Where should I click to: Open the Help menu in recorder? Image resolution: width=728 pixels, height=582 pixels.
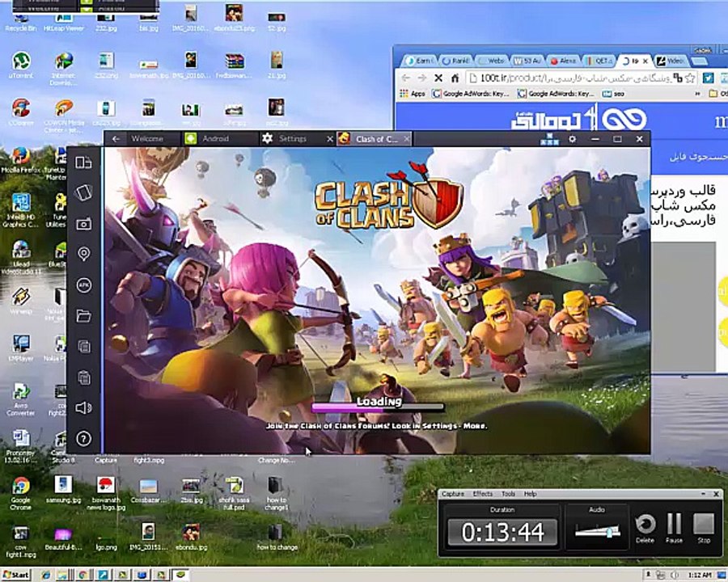(x=530, y=494)
